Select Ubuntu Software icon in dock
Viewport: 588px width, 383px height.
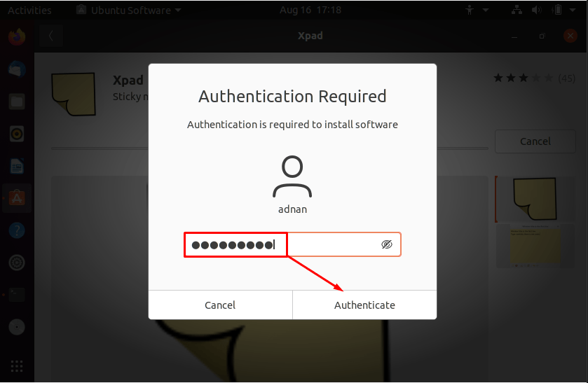17,198
